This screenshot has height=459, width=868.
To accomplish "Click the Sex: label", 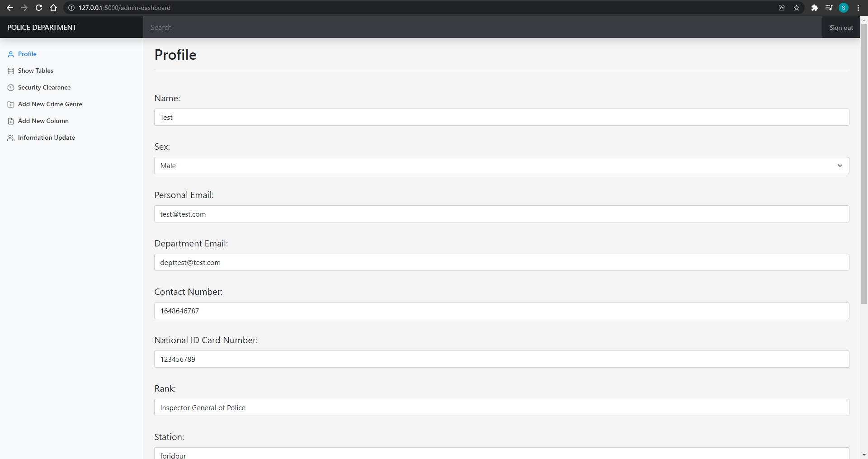I will 162,147.
